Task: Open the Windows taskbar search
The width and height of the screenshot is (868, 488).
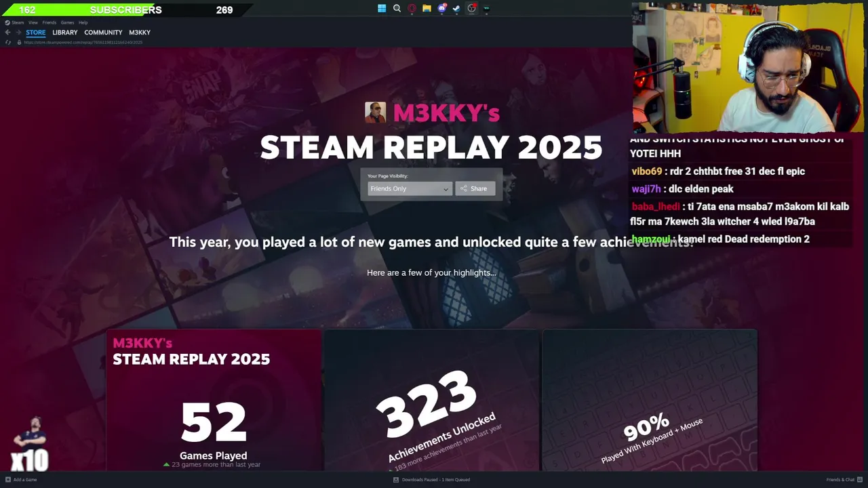Action: pos(397,9)
